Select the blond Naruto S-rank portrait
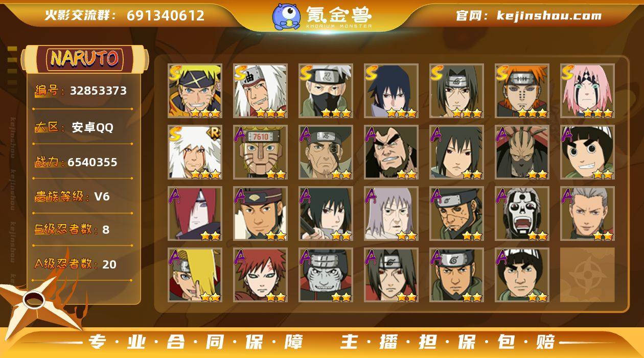Screen dimensions: 644x358 coord(195,91)
